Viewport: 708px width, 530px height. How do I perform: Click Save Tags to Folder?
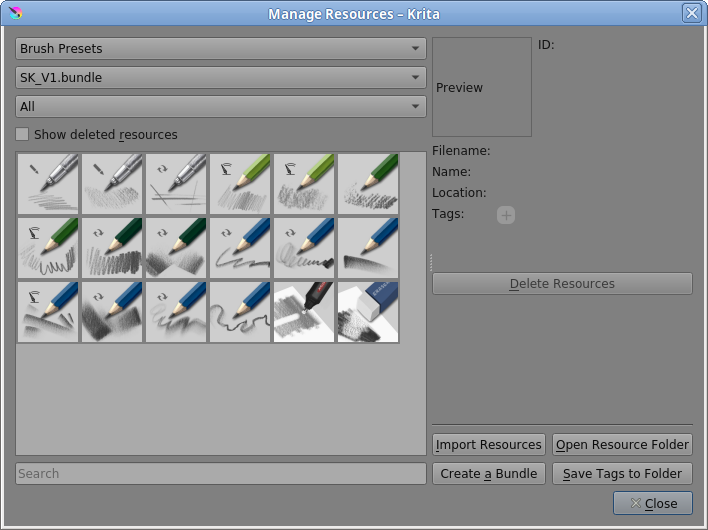pos(622,474)
